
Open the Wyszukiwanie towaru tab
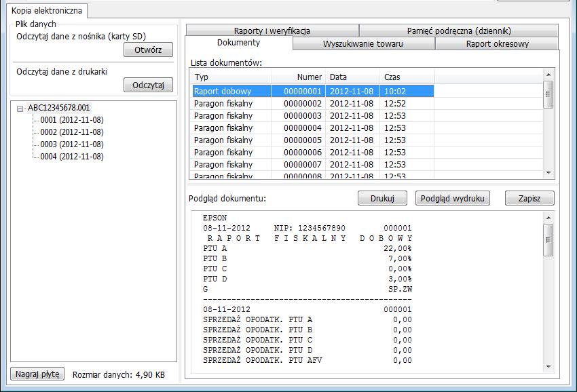[363, 44]
